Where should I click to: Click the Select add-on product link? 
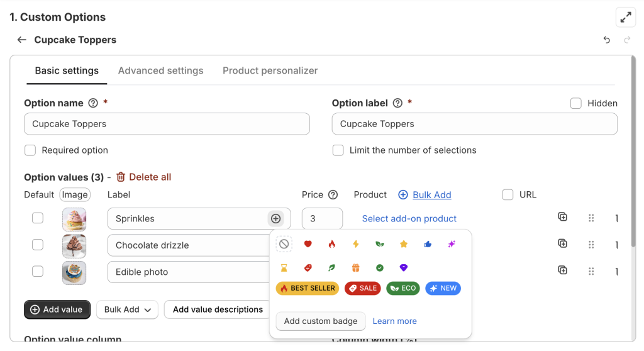409,218
